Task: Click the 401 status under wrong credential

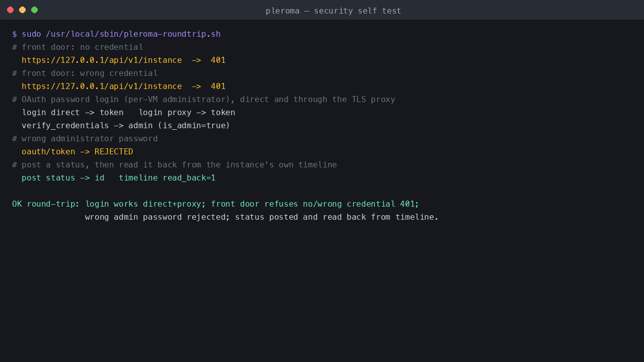Action: [x=218, y=86]
